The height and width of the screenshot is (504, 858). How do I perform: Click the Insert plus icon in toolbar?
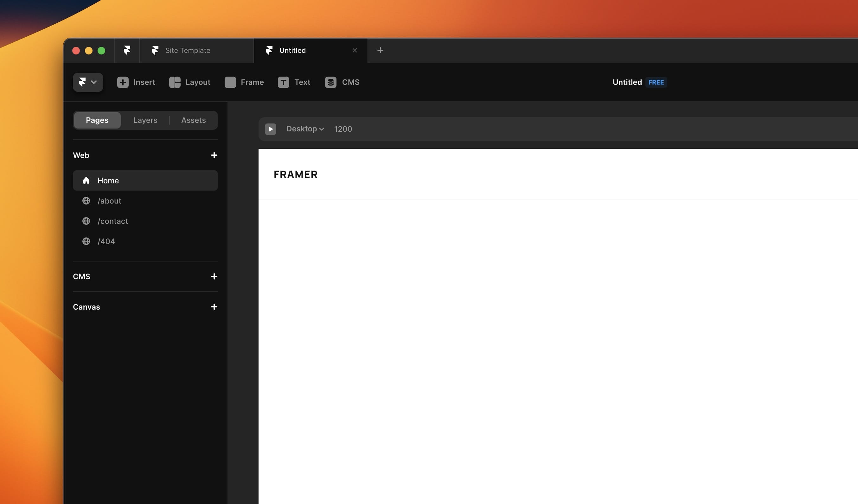point(123,82)
